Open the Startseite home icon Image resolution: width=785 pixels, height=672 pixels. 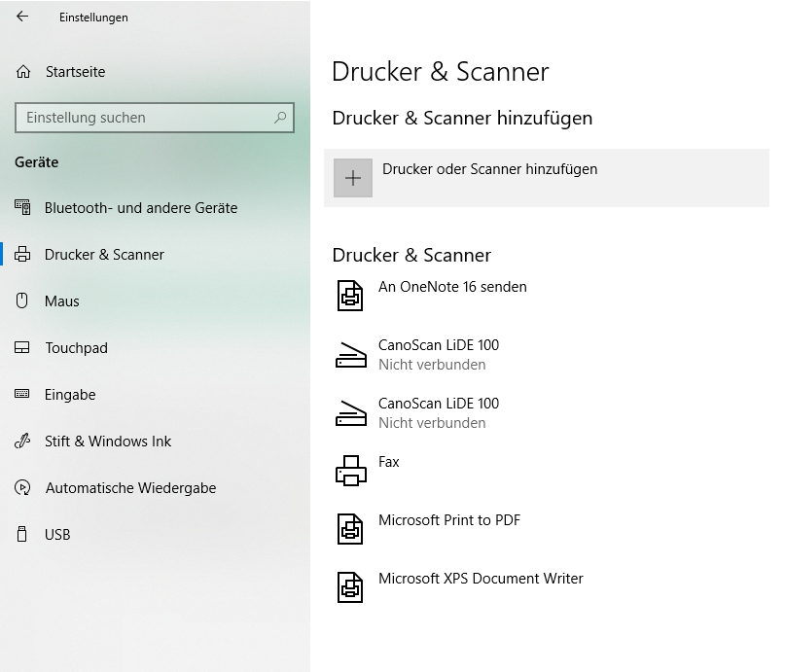pos(23,72)
